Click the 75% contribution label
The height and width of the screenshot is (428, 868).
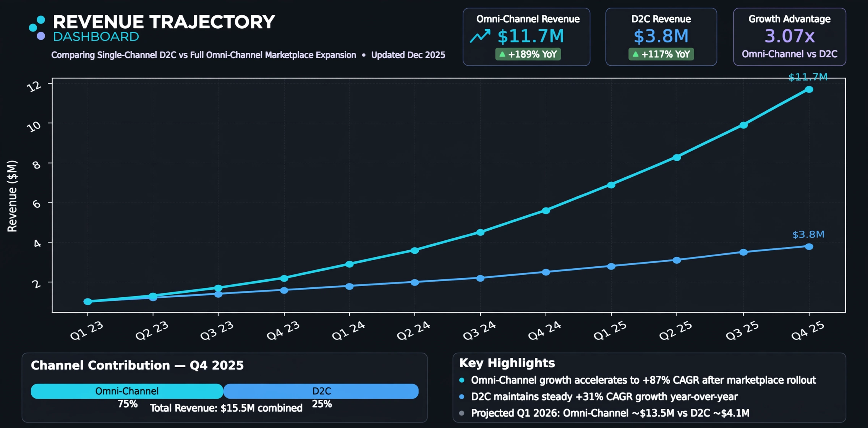(128, 404)
